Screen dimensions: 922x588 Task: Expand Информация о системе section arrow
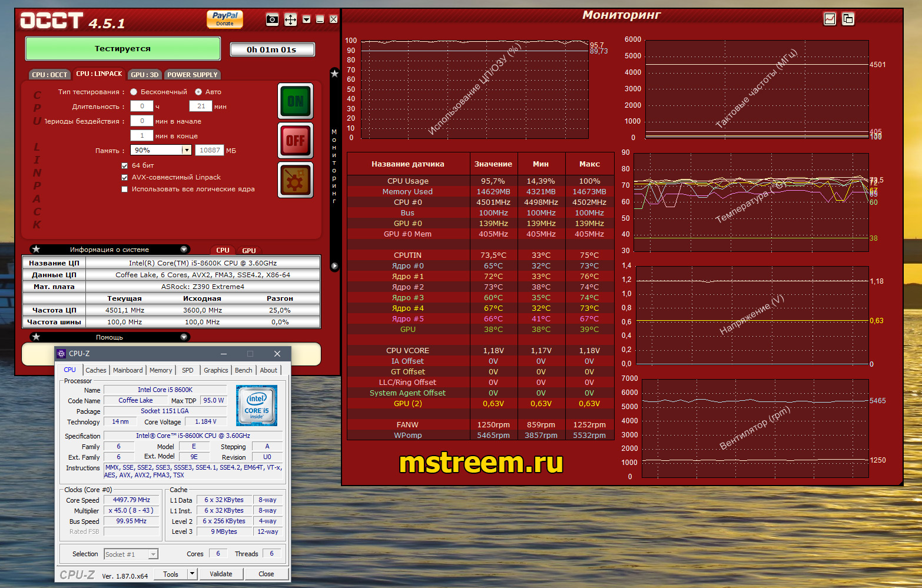(184, 249)
